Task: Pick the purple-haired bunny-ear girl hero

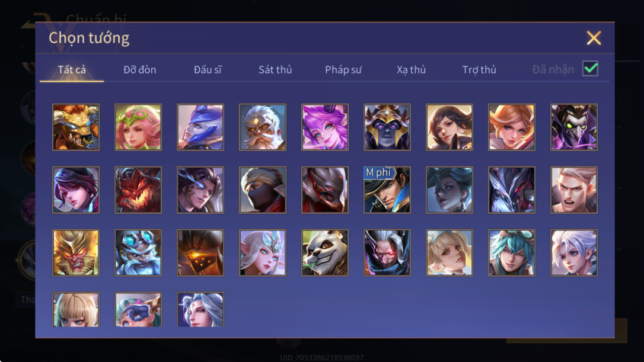Action: (325, 127)
